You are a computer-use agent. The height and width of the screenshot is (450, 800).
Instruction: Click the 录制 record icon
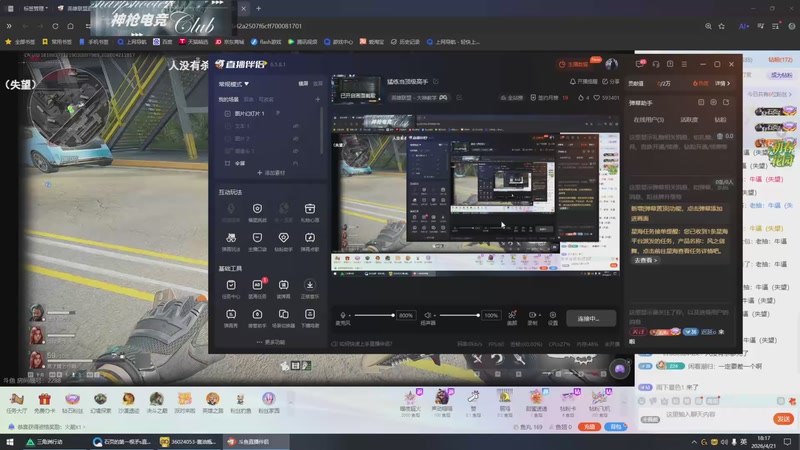tap(532, 315)
